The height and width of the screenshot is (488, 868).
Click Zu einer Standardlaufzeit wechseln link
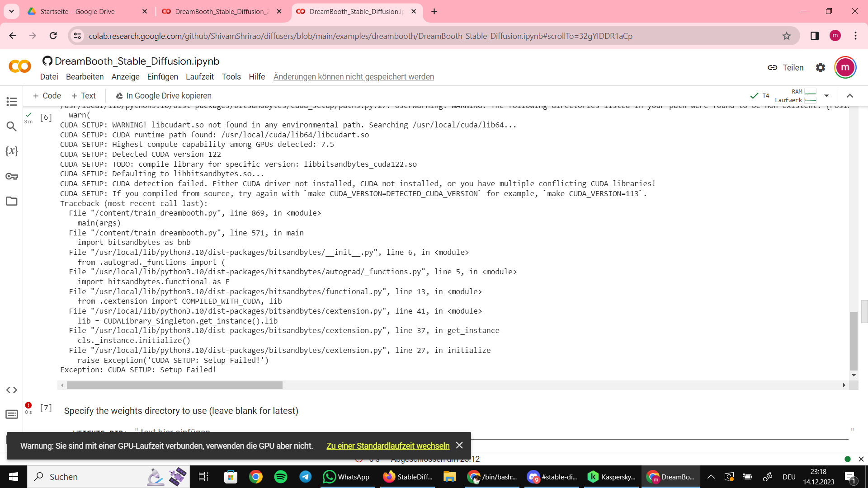[388, 446]
